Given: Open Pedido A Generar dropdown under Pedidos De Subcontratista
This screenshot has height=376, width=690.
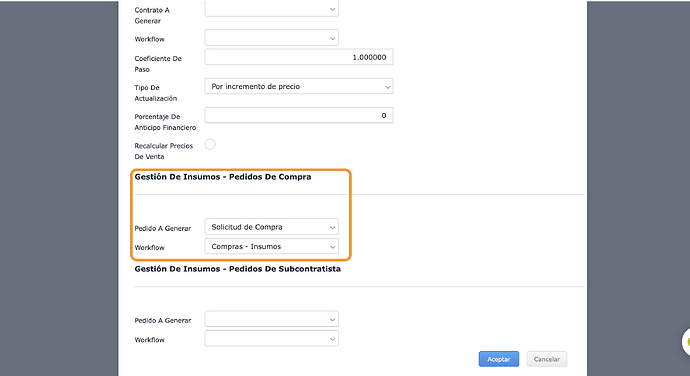Looking at the screenshot, I should 272,319.
